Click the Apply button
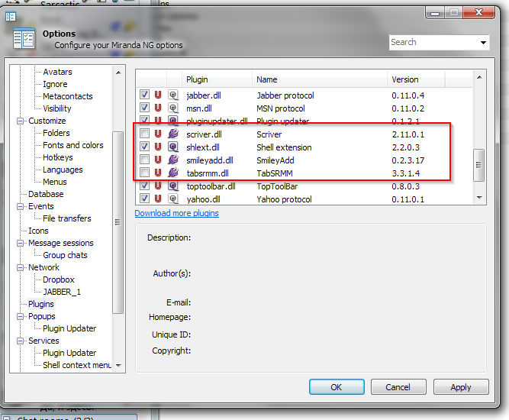This screenshot has width=509, height=420. (461, 387)
